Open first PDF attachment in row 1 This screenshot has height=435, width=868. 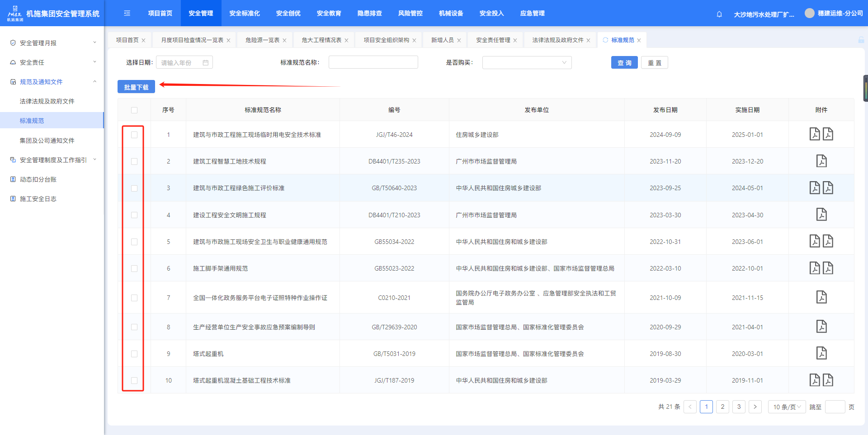[x=814, y=134]
